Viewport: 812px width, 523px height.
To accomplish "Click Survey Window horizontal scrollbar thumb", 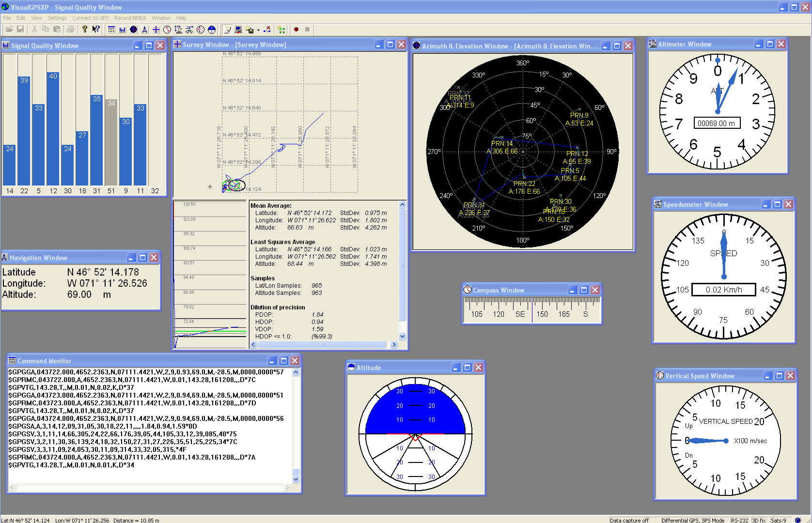I will (x=322, y=345).
